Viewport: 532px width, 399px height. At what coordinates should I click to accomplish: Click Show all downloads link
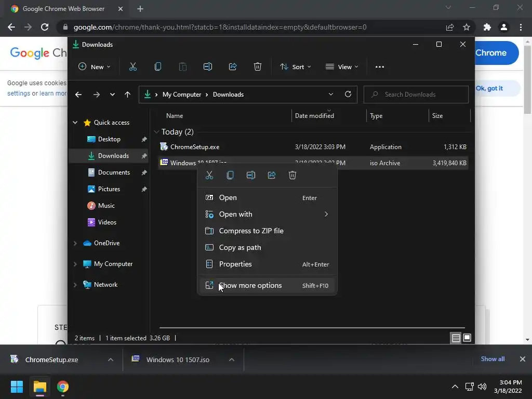point(493,359)
